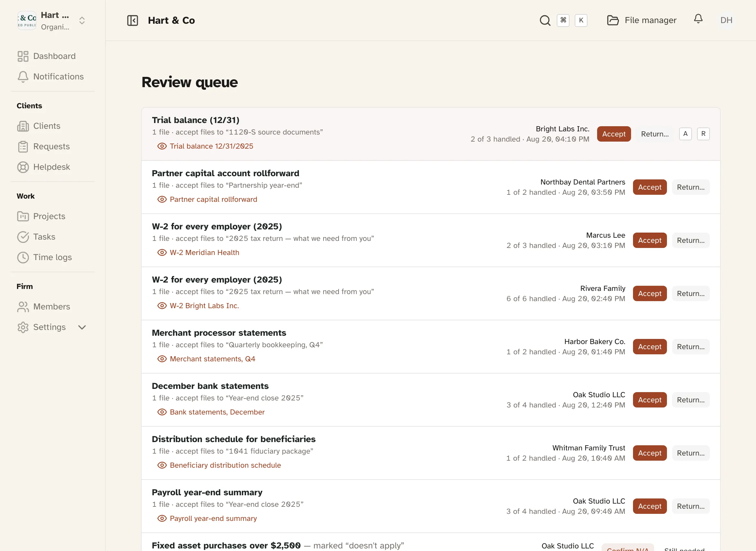Open Partner capital account rollforward title
Image resolution: width=756 pixels, height=551 pixels.
pyautogui.click(x=226, y=173)
